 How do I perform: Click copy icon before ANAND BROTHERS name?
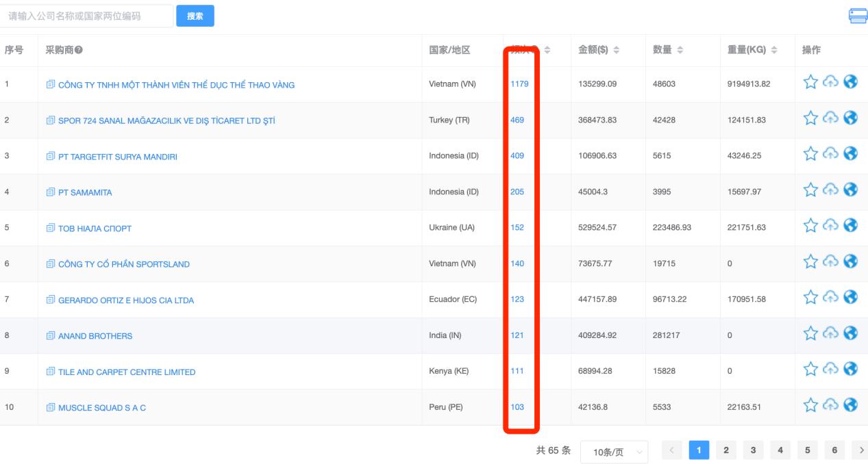50,336
